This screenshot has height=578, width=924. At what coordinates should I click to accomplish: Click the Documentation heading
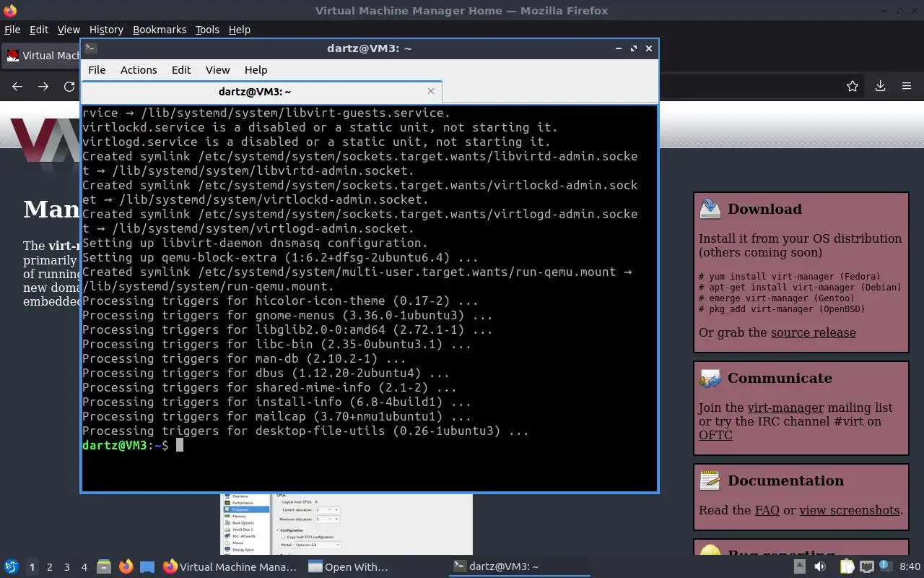pyautogui.click(x=785, y=480)
